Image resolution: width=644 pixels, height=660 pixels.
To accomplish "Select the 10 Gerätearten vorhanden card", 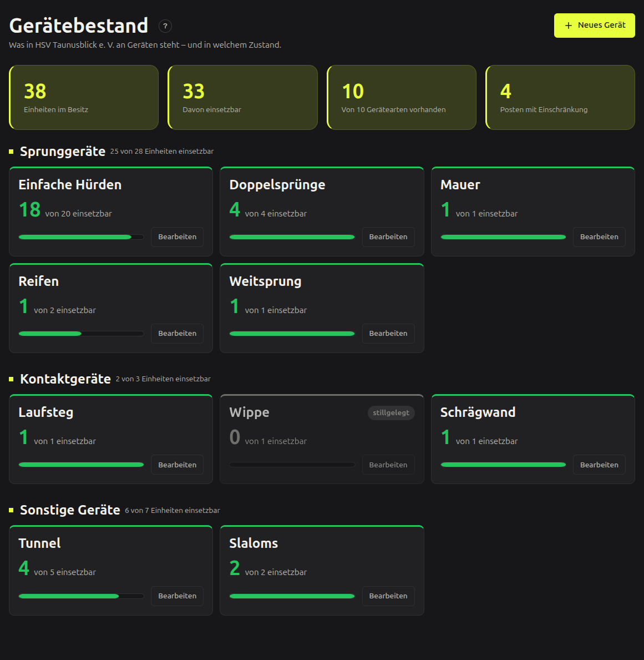I will [x=402, y=97].
